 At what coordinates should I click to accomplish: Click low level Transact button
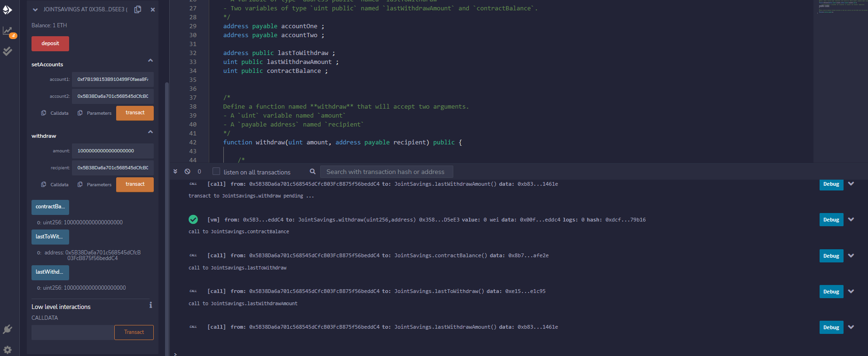point(134,332)
